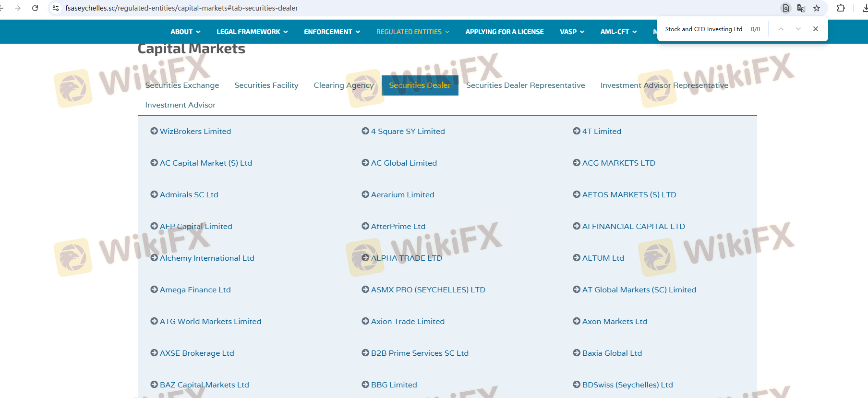Switch to the Securities Exchange tab
Screen dimensions: 868x398
(182, 85)
